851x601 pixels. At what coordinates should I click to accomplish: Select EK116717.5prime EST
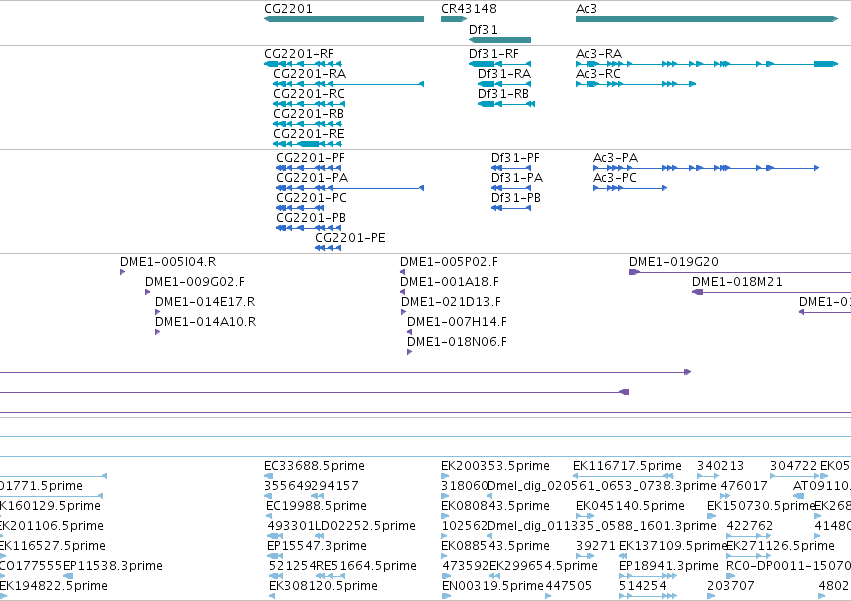coord(624,476)
